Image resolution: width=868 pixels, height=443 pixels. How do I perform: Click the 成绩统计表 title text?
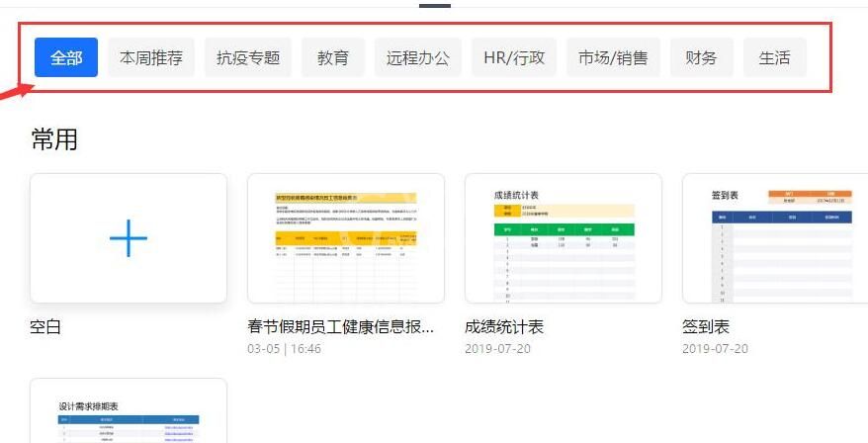click(504, 326)
